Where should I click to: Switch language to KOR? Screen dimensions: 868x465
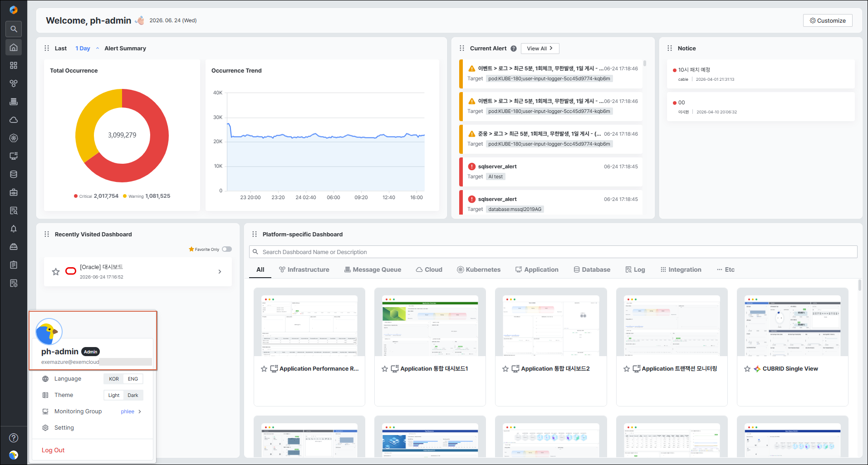[114, 379]
